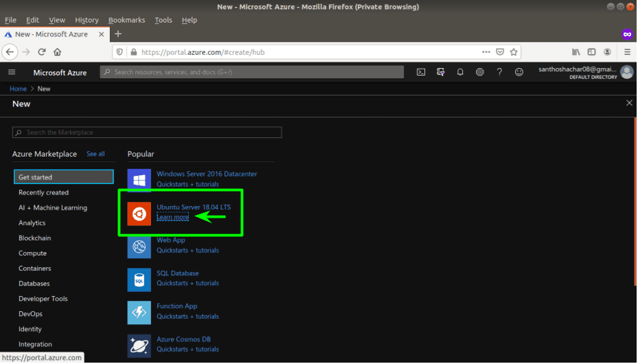Show site tracking protection shield
638x364 pixels.
(x=119, y=52)
